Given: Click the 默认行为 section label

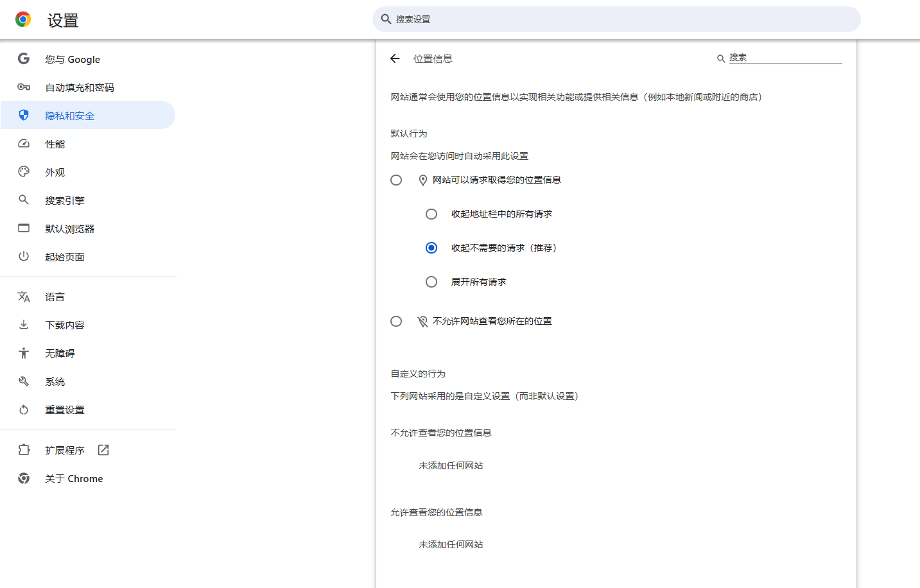Looking at the screenshot, I should (x=409, y=134).
